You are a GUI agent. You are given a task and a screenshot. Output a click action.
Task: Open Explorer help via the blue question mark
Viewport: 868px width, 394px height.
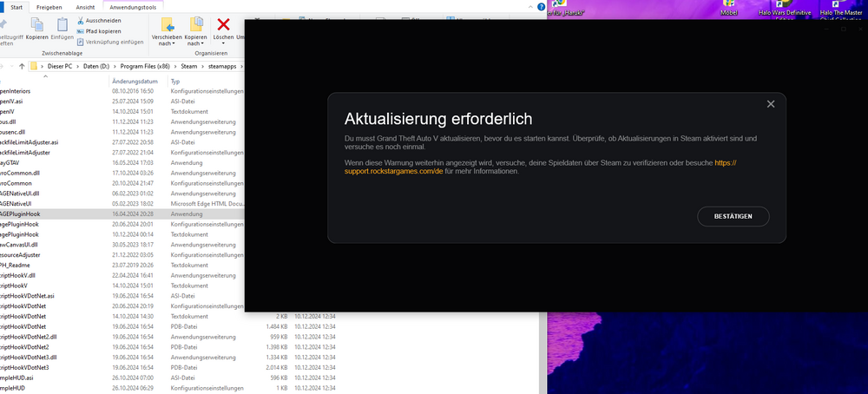[541, 7]
